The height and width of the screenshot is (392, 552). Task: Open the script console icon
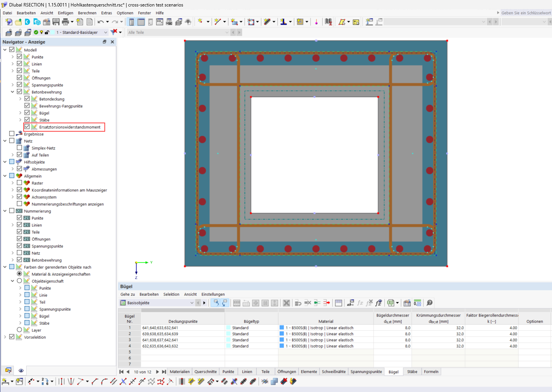160,22
